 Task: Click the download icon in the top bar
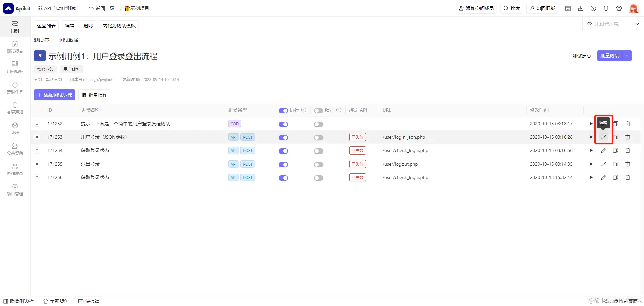pyautogui.click(x=581, y=8)
